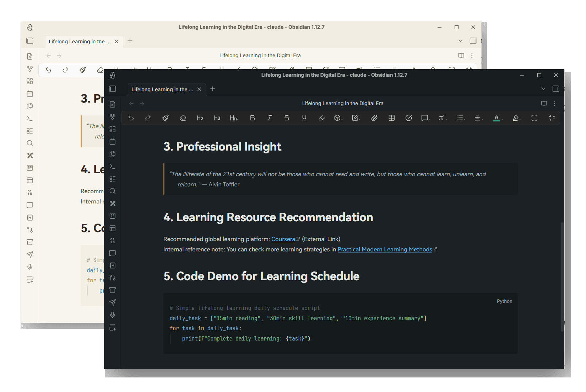This screenshot has width=586, height=392.
Task: Open the panel layout icon in front ribbon
Action: [x=113, y=228]
